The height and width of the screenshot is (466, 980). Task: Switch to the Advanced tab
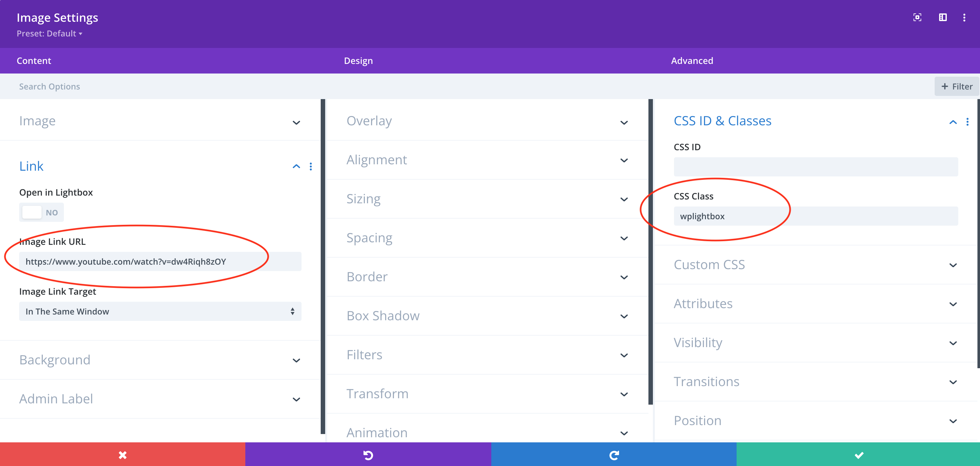(x=692, y=60)
